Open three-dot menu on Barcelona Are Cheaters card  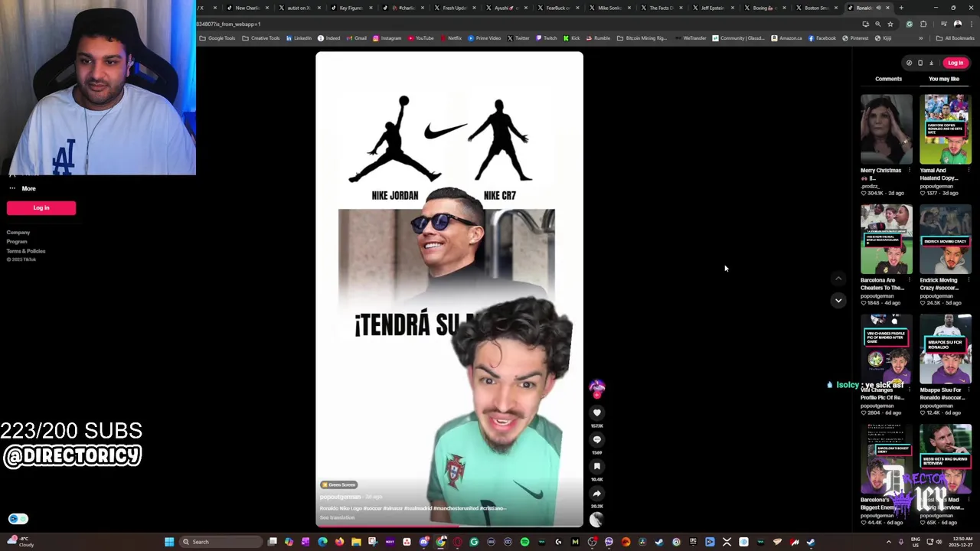click(x=909, y=280)
